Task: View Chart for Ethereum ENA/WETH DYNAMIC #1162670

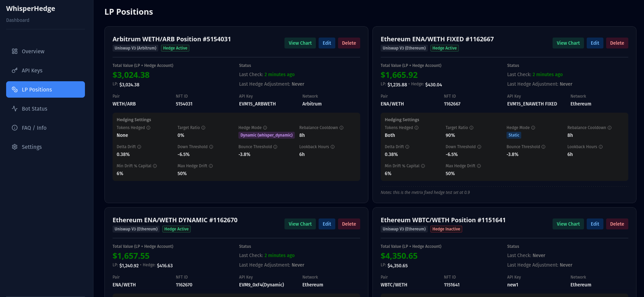Action: coord(300,224)
